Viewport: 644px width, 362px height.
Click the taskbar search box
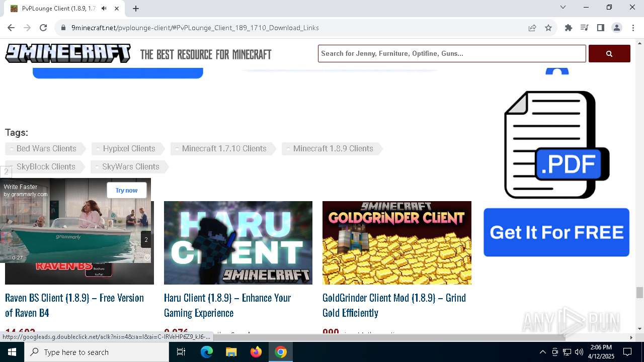coord(97,352)
